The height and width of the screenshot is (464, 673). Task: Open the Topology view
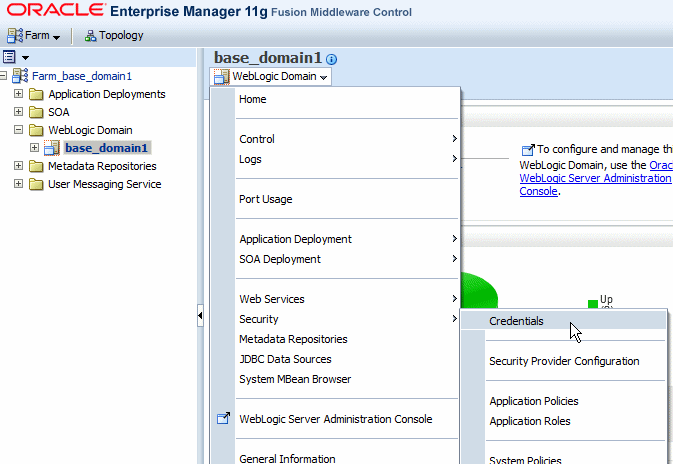tap(114, 36)
